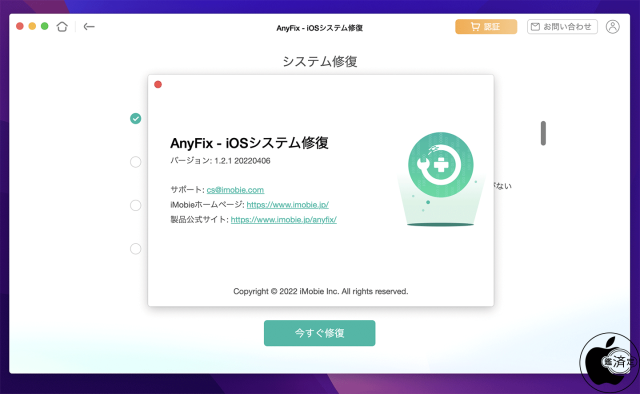Click the Copyright © 2022 iMobie Inc. text
Viewport: 640px width, 394px height.
tap(320, 291)
